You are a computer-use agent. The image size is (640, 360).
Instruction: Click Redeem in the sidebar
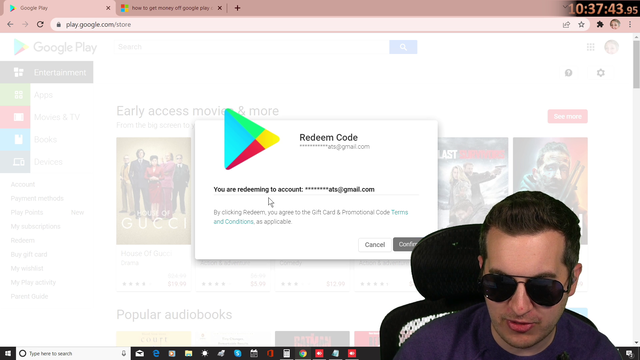coord(23,240)
